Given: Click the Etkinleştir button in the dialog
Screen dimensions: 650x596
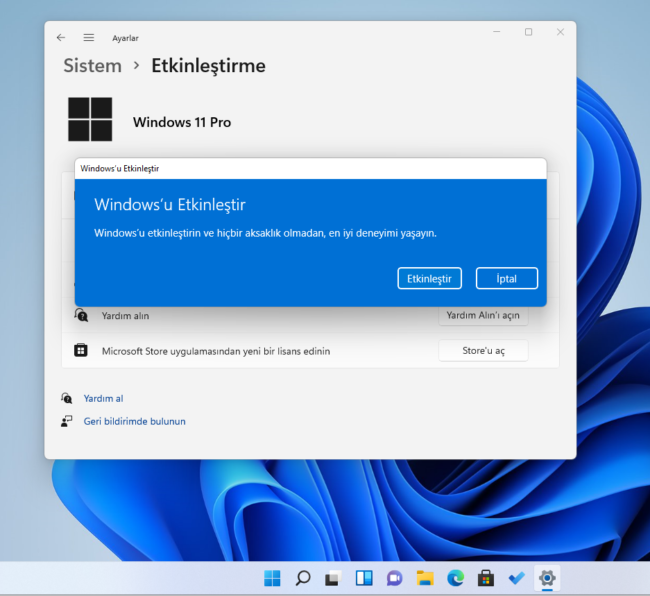Looking at the screenshot, I should tap(429, 279).
